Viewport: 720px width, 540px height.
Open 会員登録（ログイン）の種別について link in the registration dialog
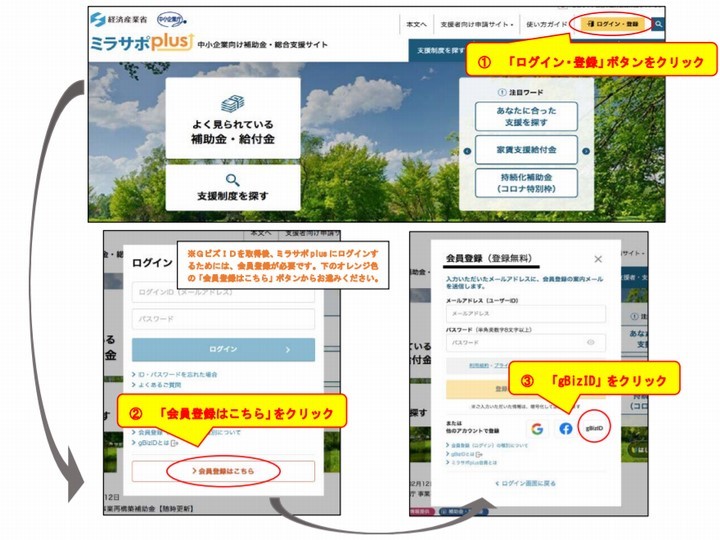[487, 445]
